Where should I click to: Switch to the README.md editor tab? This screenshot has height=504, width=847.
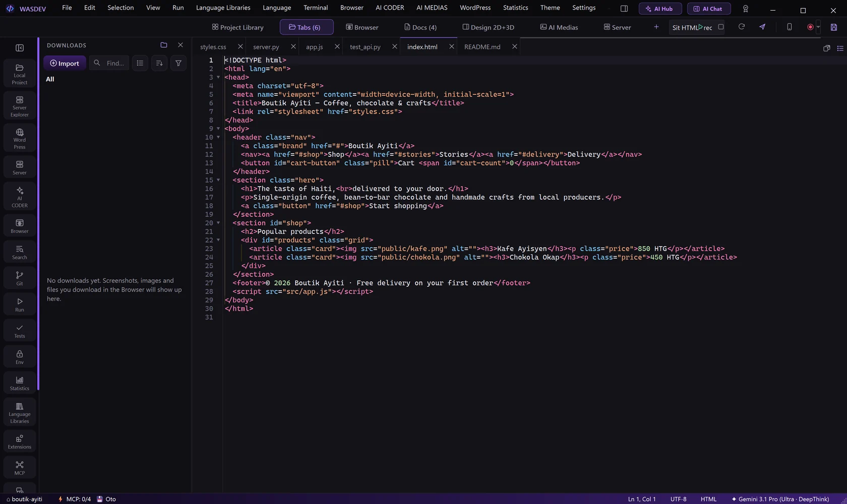[x=482, y=47]
